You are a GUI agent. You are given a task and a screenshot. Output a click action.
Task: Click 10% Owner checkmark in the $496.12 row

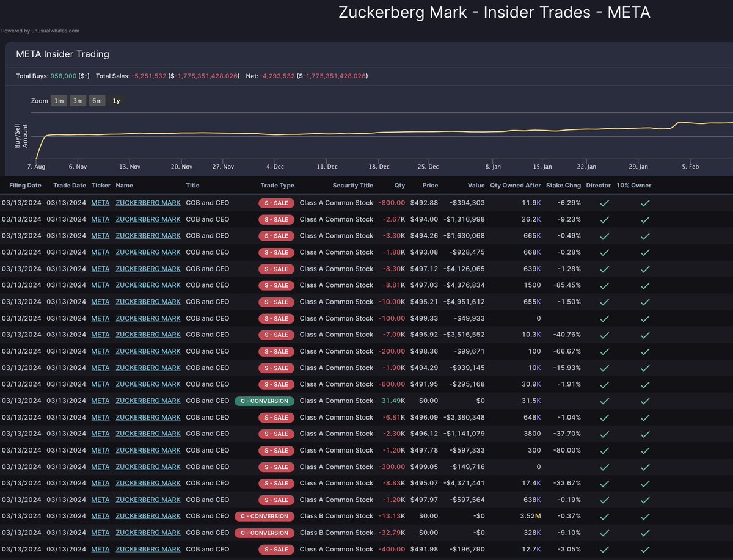pyautogui.click(x=645, y=434)
